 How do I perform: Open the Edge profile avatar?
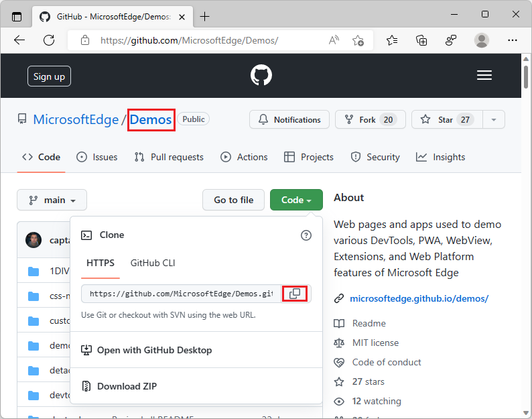(481, 40)
